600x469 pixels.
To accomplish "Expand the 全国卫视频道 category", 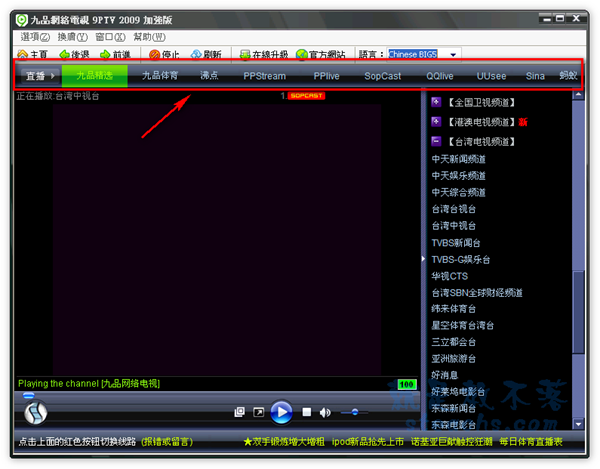I will click(x=436, y=102).
